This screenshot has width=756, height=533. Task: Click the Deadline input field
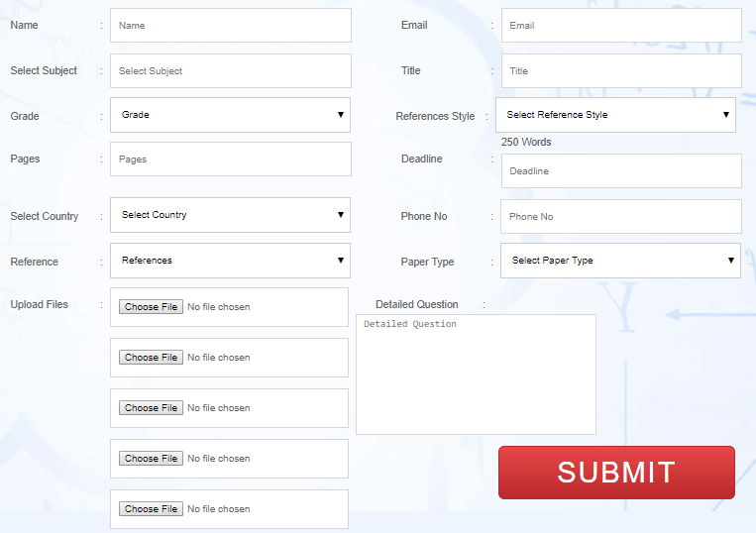(621, 171)
